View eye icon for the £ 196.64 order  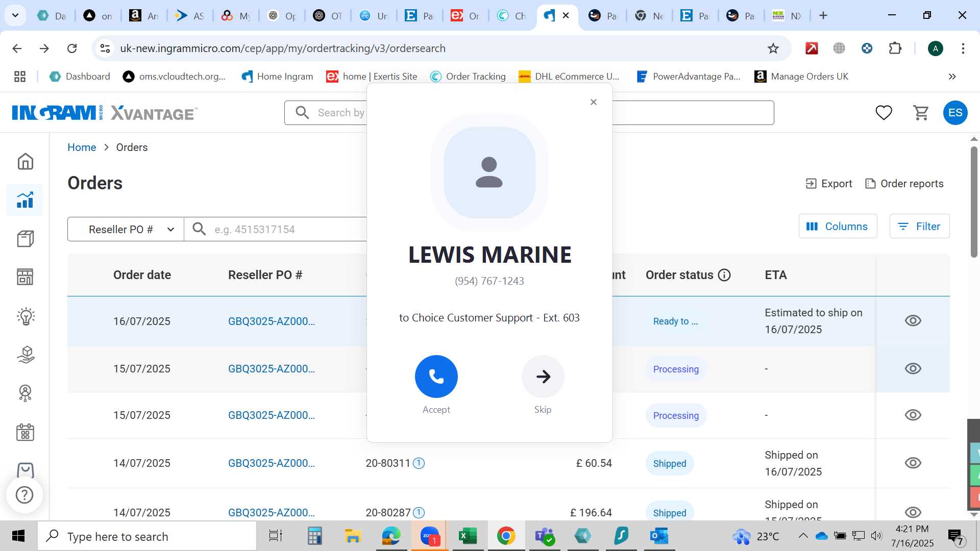[x=913, y=512]
